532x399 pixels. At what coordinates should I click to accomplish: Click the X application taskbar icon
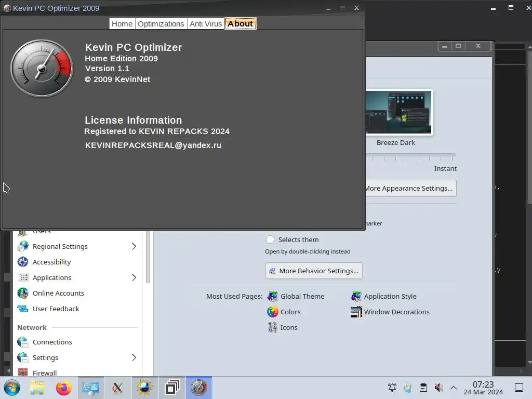117,388
